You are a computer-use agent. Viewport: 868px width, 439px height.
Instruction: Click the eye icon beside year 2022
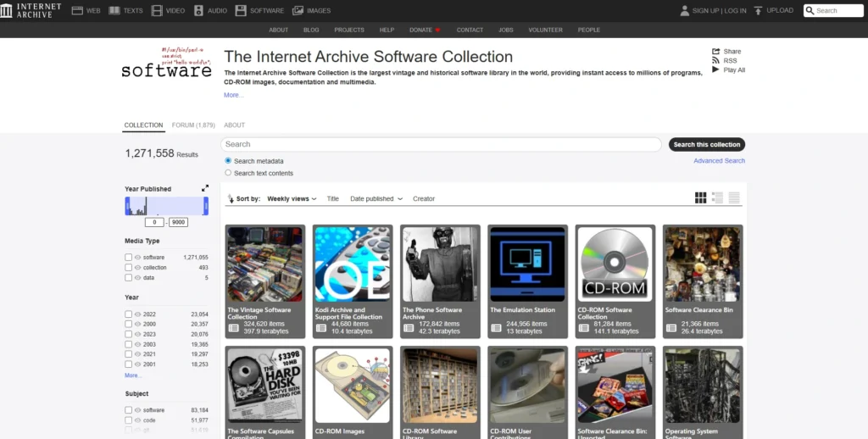[x=138, y=314]
